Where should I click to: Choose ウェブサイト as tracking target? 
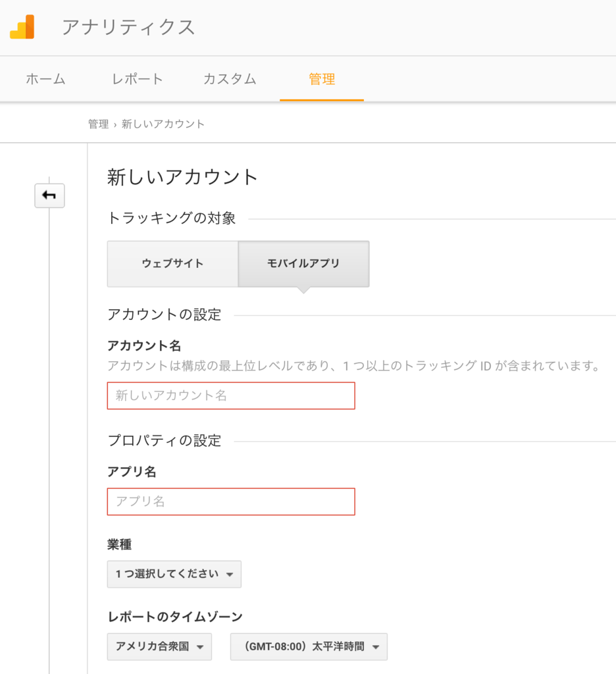coord(172,263)
